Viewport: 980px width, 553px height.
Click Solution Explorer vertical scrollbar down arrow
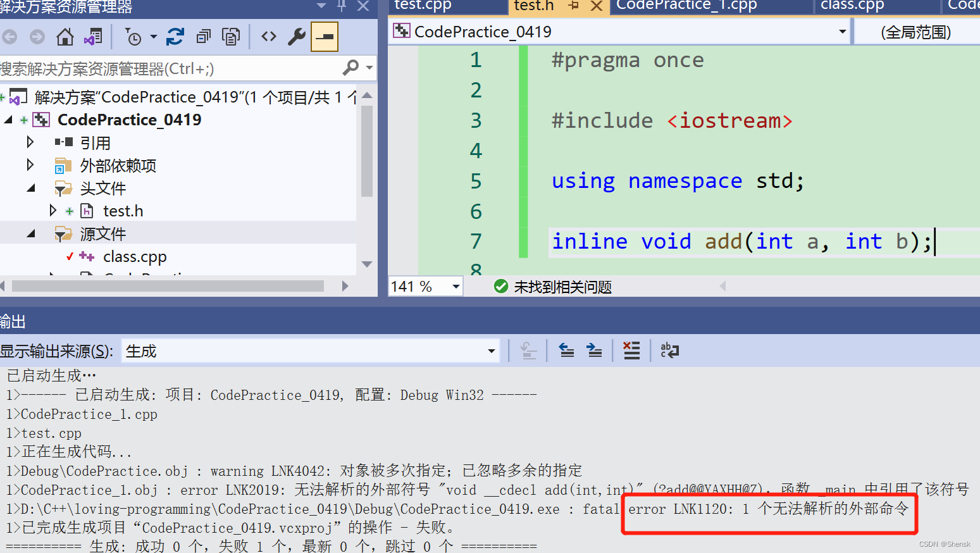pyautogui.click(x=367, y=264)
